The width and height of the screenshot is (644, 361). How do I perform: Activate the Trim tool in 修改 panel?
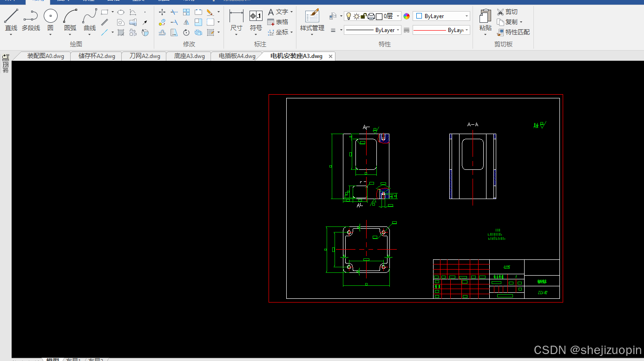coord(174,12)
